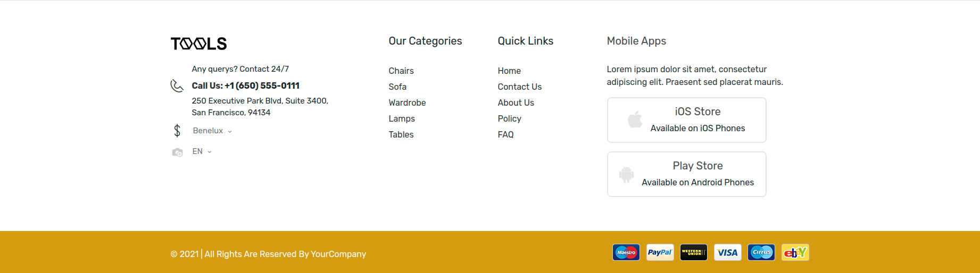Viewport: 980px width, 273px height.
Task: Open the Benelux currency dropdown
Action: point(212,131)
